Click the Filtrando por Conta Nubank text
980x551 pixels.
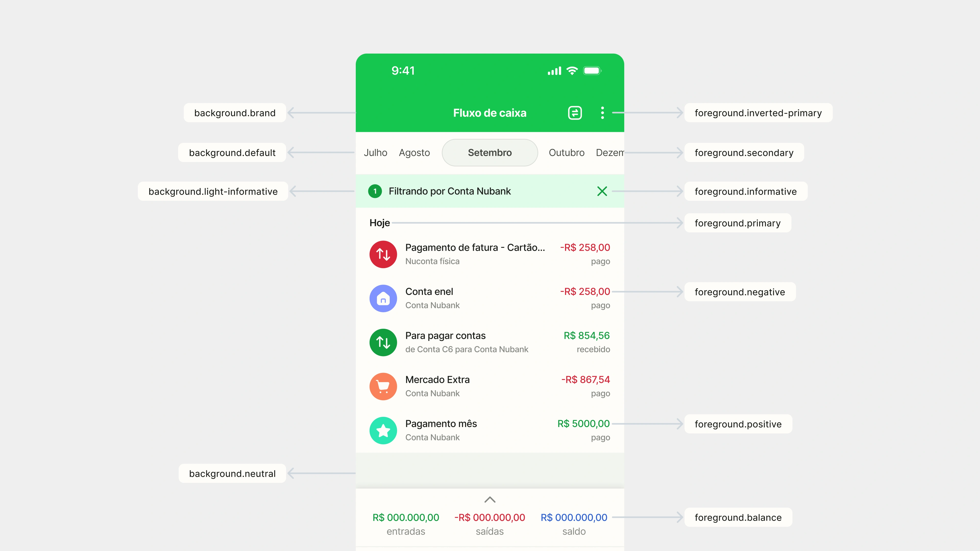coord(450,191)
